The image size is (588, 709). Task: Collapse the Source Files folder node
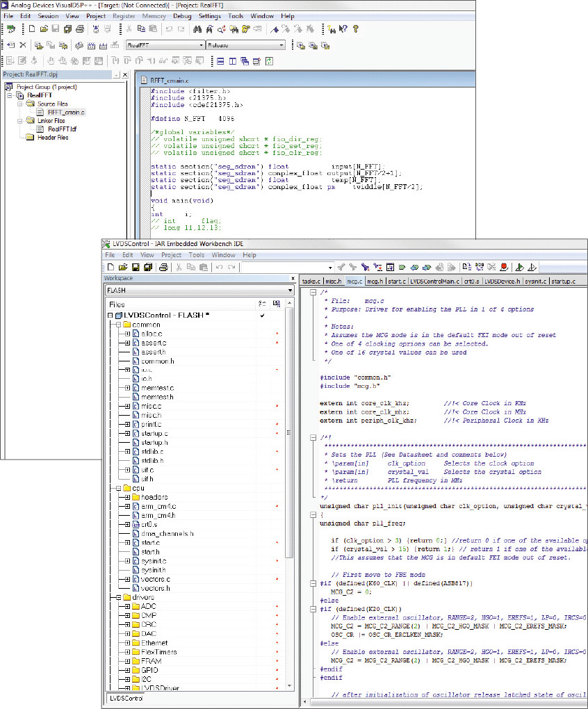coord(20,104)
